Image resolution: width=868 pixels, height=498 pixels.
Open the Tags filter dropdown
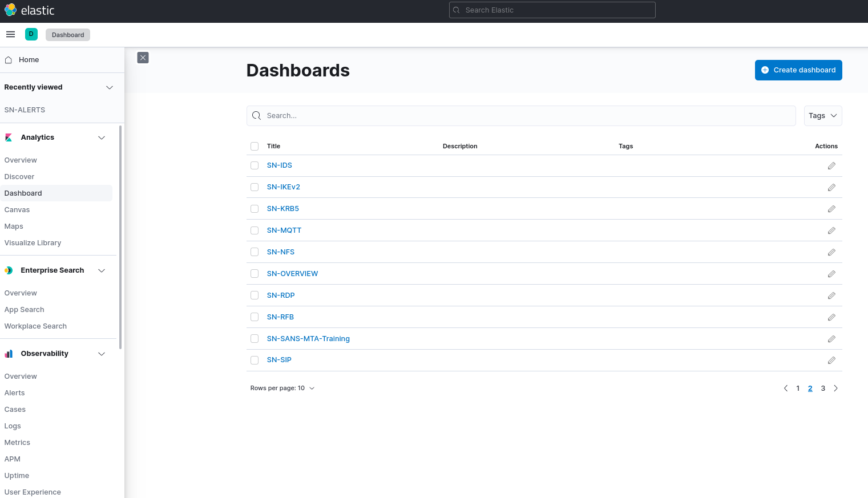pyautogui.click(x=823, y=116)
